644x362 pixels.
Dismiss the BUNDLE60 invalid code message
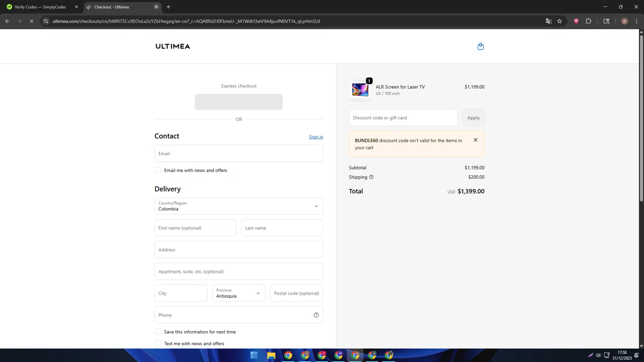click(x=475, y=140)
